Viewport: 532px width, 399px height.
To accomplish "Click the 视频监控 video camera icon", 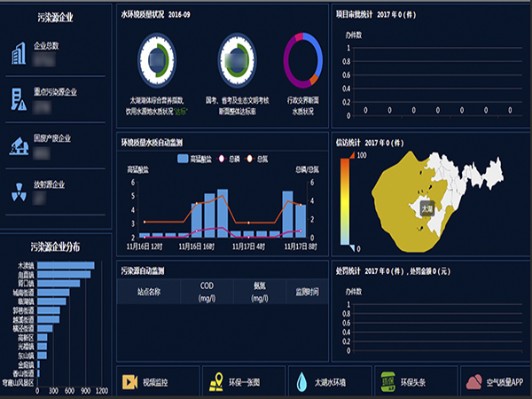I will [130, 383].
